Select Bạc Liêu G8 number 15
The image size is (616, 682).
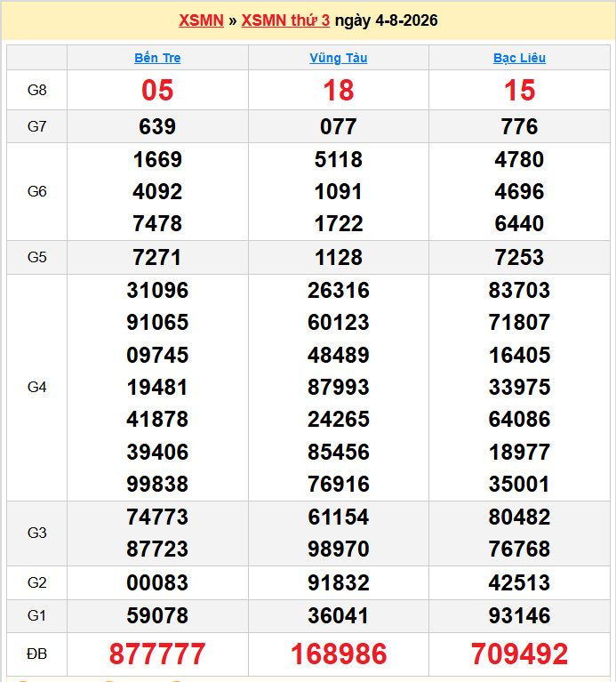pyautogui.click(x=519, y=90)
